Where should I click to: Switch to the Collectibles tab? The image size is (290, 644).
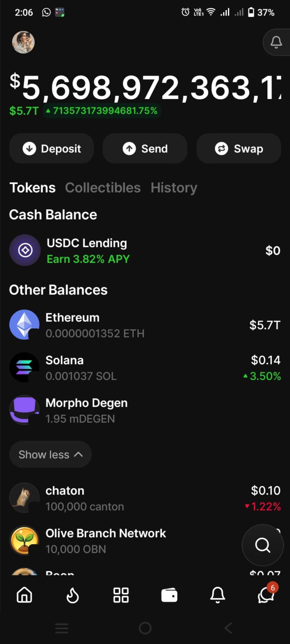(103, 188)
